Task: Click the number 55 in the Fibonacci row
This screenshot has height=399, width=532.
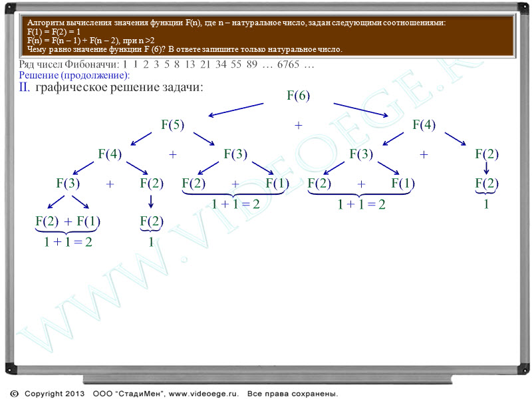Action: click(x=236, y=64)
